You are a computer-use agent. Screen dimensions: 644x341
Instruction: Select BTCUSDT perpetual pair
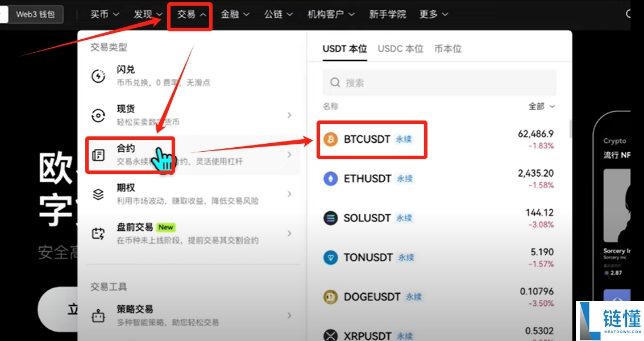tap(439, 139)
